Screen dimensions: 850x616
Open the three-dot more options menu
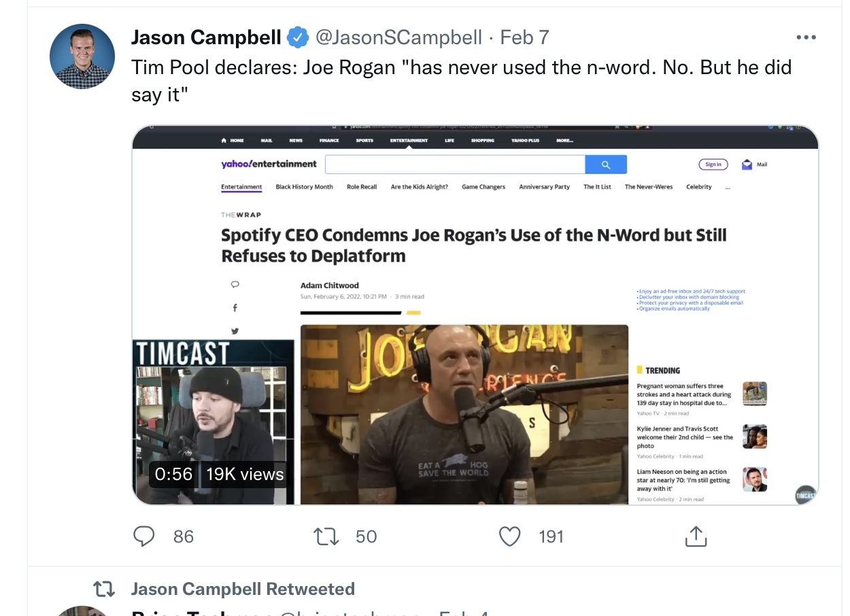806,37
